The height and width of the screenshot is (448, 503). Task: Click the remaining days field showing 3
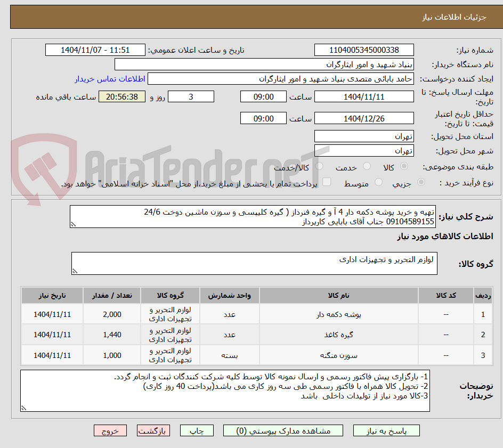click(x=191, y=96)
